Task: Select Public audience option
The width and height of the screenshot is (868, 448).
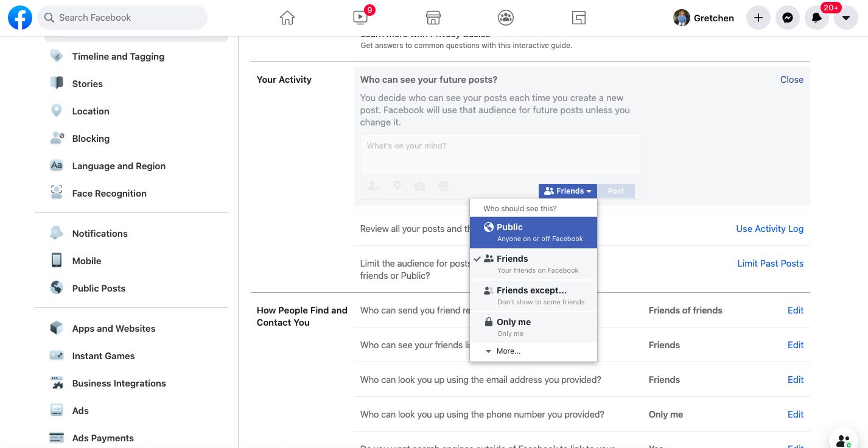Action: (x=533, y=233)
